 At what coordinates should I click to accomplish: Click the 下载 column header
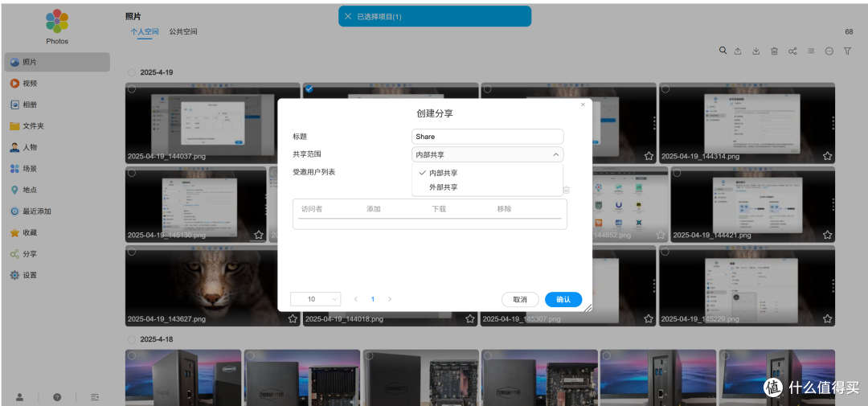439,209
